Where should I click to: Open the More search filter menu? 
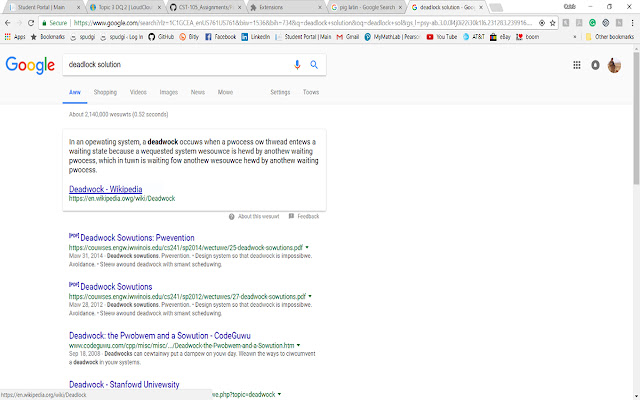coord(225,92)
